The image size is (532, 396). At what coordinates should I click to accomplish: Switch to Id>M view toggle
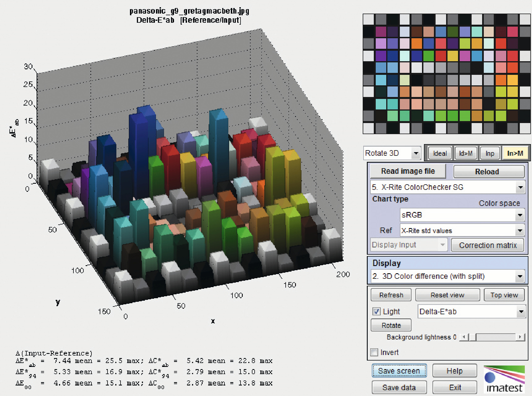coord(465,153)
